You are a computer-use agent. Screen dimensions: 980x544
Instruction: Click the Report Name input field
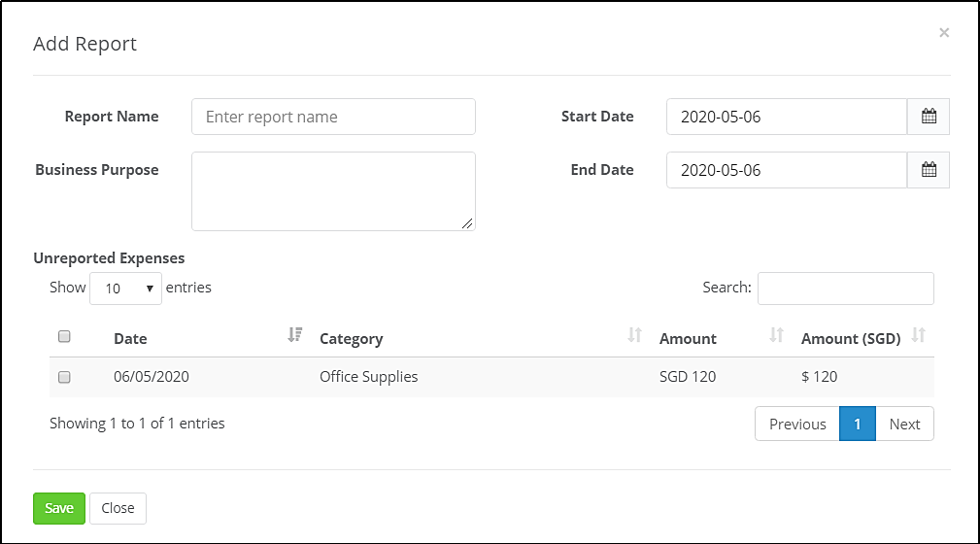[x=333, y=117]
